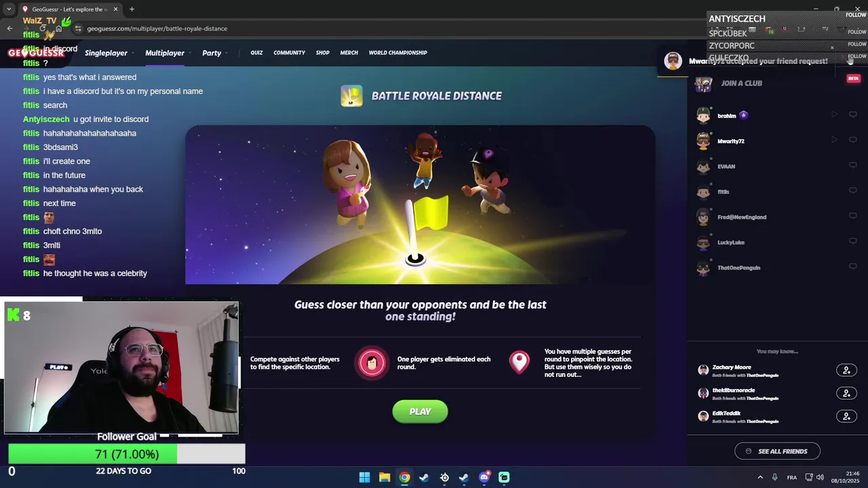Expand the Singleplayer menu
The height and width of the screenshot is (488, 868).
[109, 53]
